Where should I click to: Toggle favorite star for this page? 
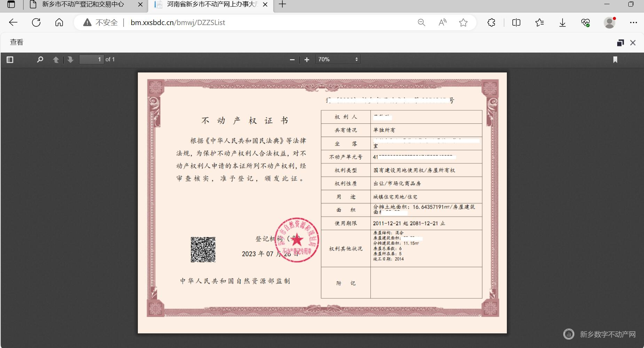coord(463,22)
